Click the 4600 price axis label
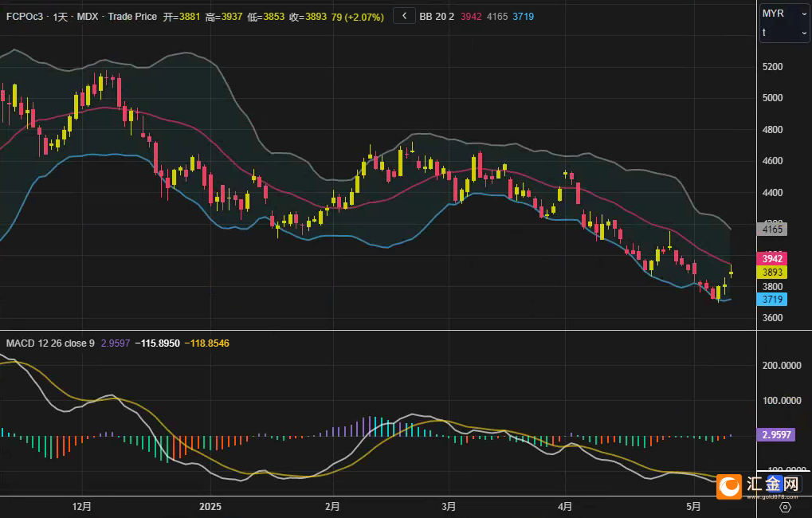 click(x=772, y=161)
